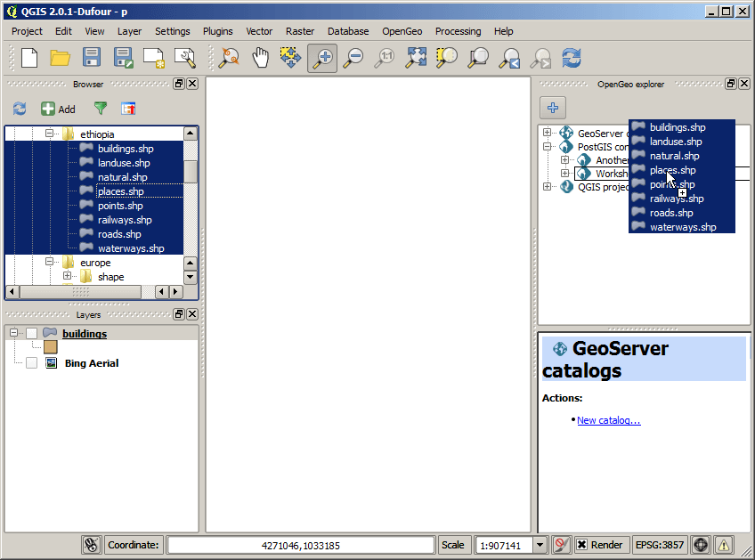Image resolution: width=755 pixels, height=560 pixels.
Task: Open the Scale dropdown arrow
Action: point(540,545)
